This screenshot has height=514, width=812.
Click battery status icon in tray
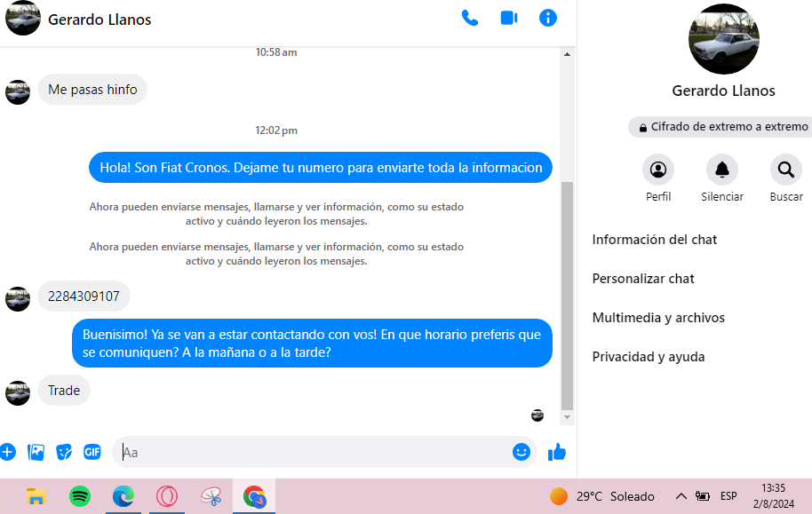coord(703,496)
